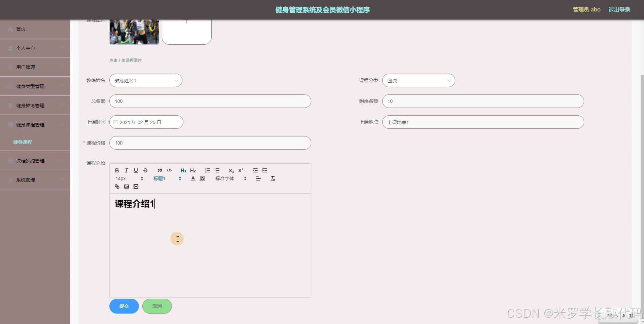The width and height of the screenshot is (644, 324).
Task: Select the code block icon
Action: (169, 171)
